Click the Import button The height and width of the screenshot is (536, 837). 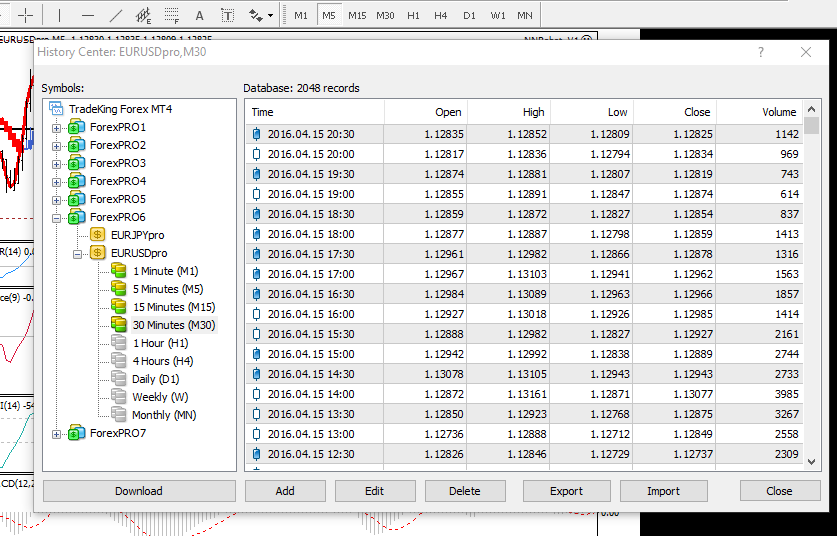pyautogui.click(x=664, y=491)
